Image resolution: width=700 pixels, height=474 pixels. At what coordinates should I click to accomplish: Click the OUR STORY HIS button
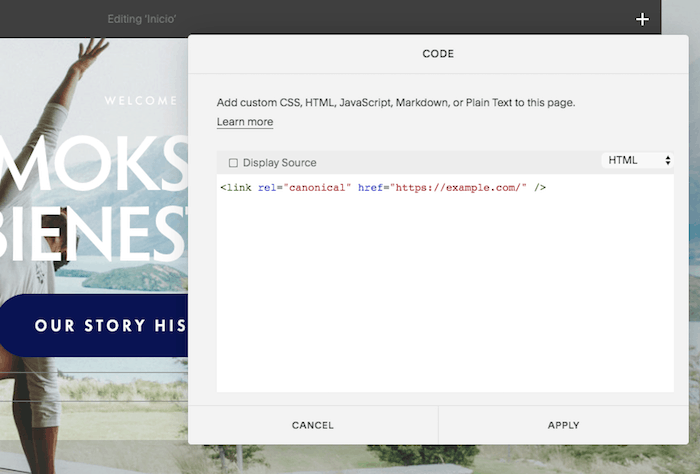(x=100, y=326)
